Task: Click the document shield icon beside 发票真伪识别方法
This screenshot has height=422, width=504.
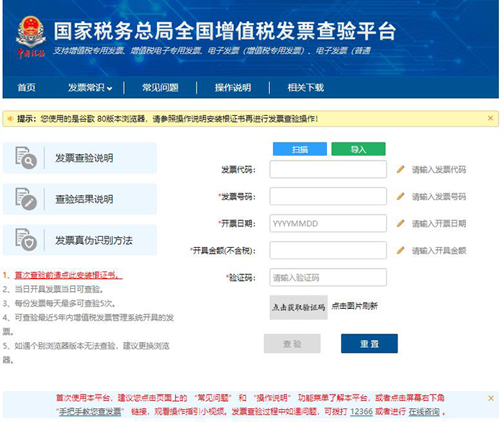Action: point(26,240)
